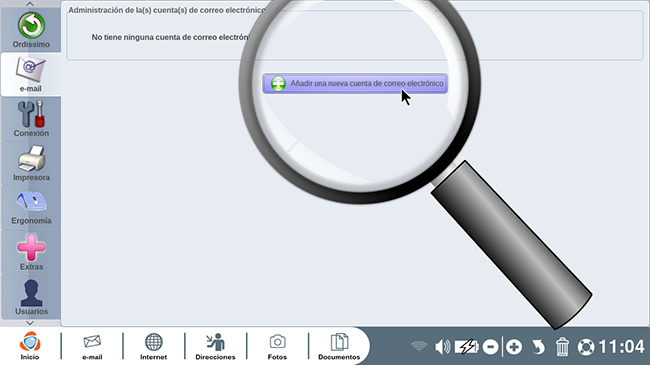Launch e-mail app from bottom bar
The height and width of the screenshot is (365, 650).
tap(92, 346)
